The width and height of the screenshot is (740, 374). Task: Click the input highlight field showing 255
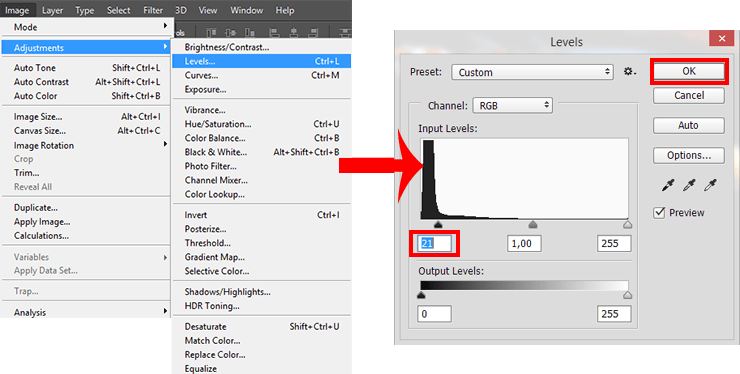[614, 243]
